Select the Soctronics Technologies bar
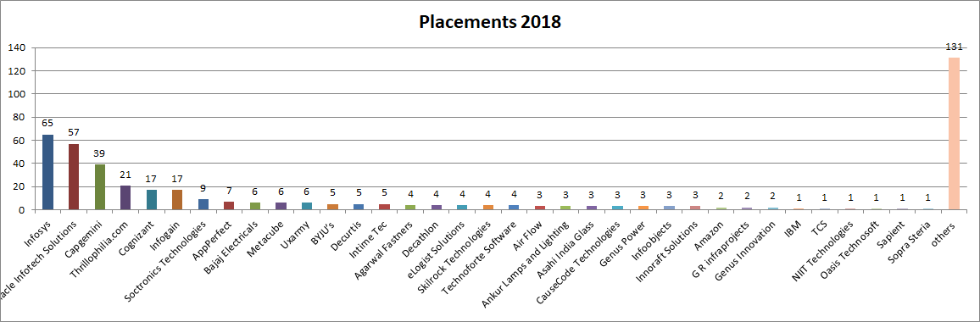The image size is (980, 322). tap(203, 204)
